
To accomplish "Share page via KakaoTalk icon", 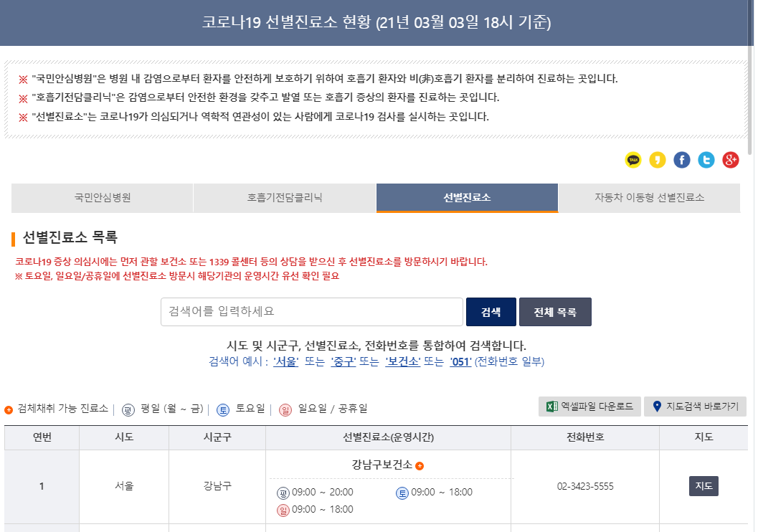I will [633, 160].
